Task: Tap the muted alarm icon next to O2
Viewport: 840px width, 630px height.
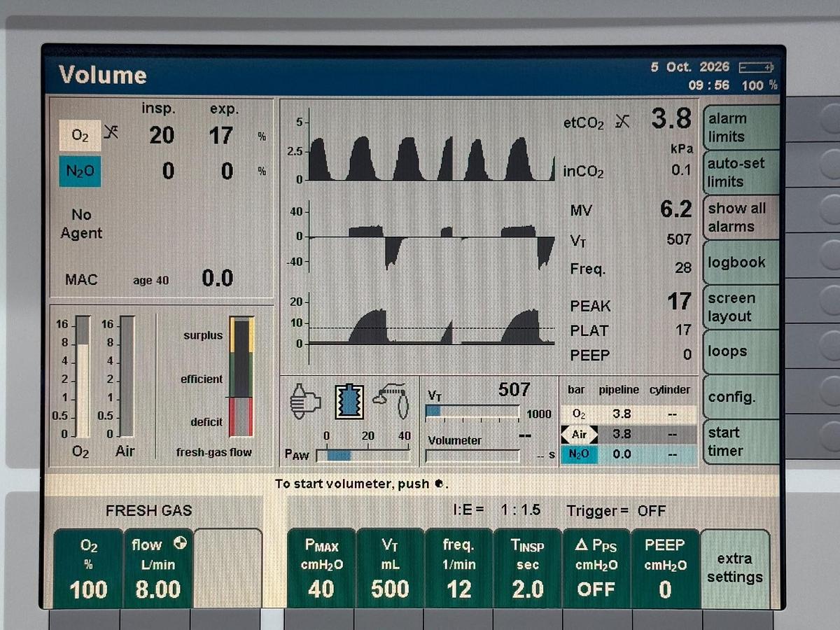Action: [x=111, y=130]
